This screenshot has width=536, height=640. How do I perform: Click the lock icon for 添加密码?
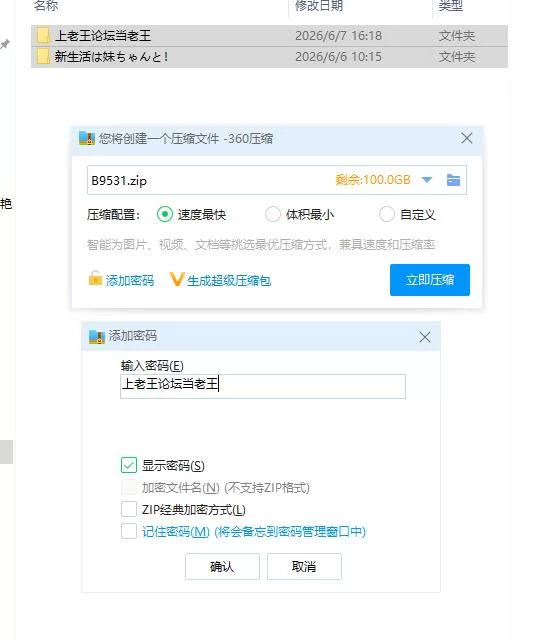[95, 278]
